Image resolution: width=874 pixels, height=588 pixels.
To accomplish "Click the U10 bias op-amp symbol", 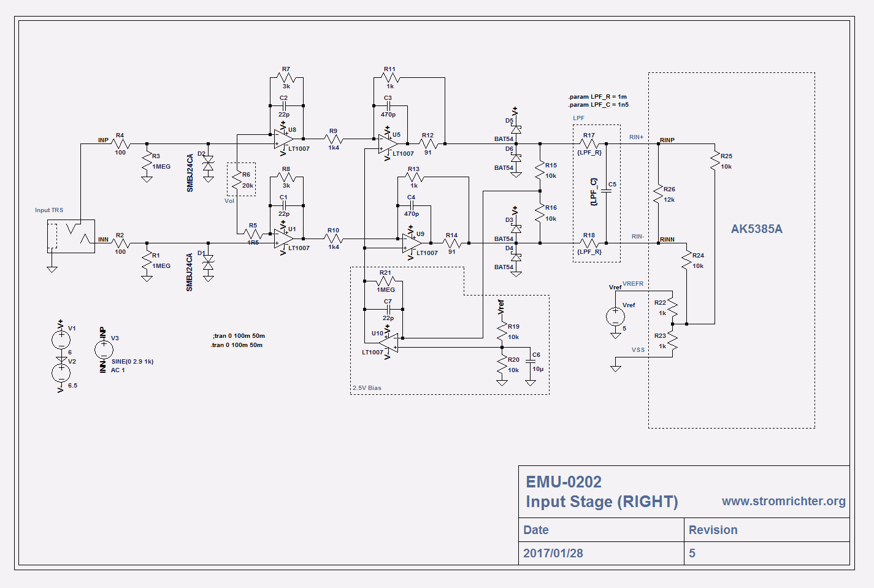I will tap(389, 343).
